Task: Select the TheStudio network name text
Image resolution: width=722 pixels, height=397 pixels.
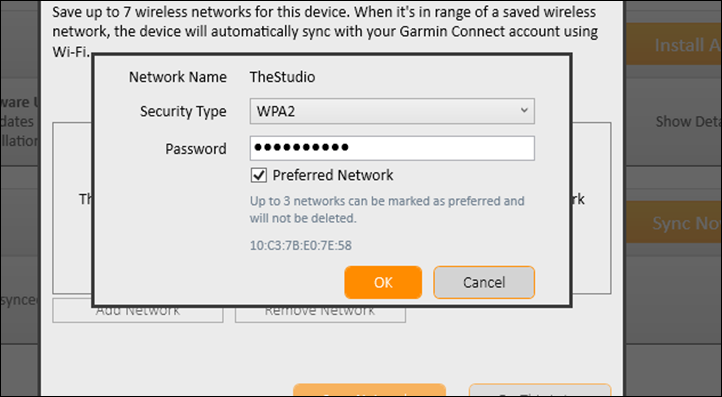Action: pyautogui.click(x=282, y=77)
